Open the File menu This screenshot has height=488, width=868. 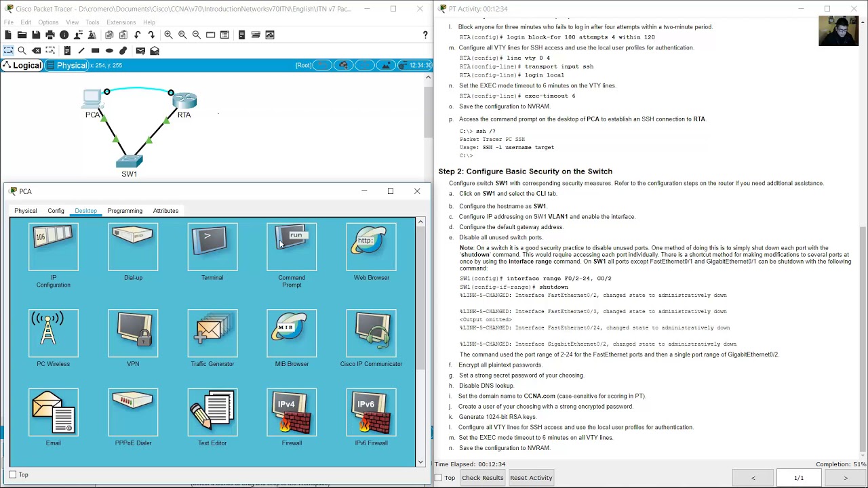[9, 22]
